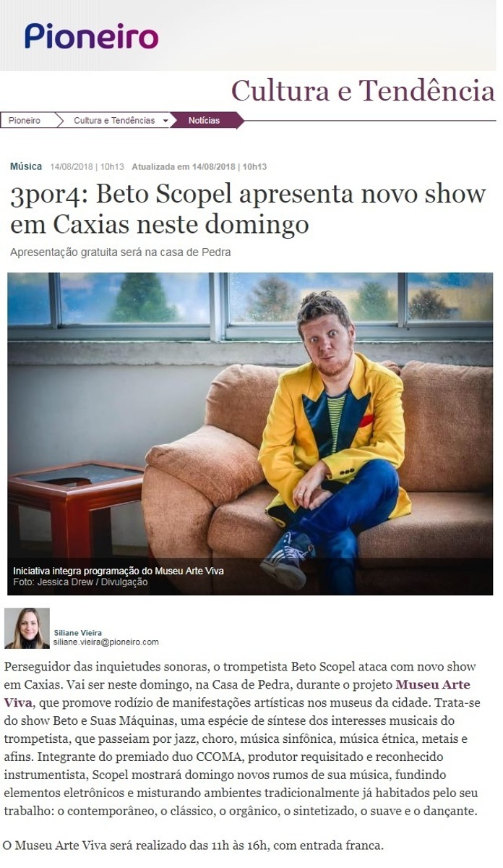The width and height of the screenshot is (503, 868).
Task: View the Beto Scopel article photo
Action: [250, 433]
